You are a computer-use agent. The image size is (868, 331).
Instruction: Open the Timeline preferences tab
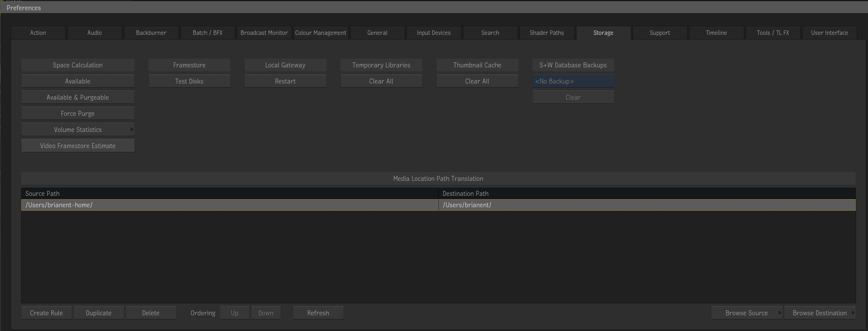coord(716,33)
